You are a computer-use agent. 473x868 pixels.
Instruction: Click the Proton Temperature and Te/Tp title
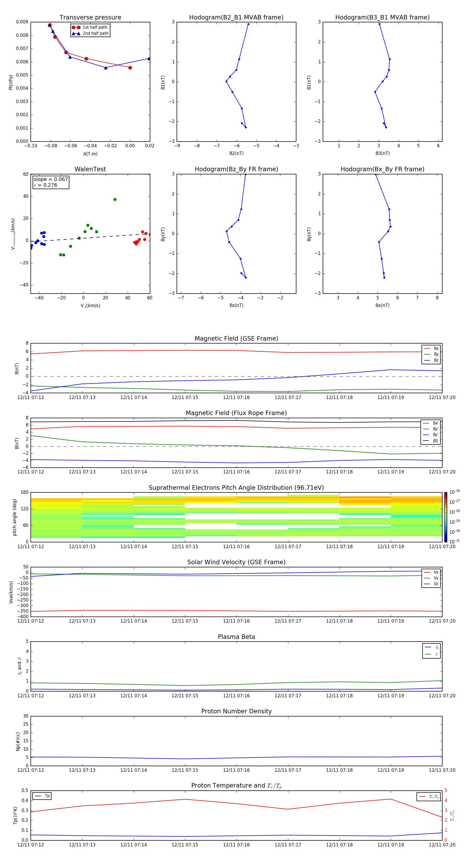(236, 786)
